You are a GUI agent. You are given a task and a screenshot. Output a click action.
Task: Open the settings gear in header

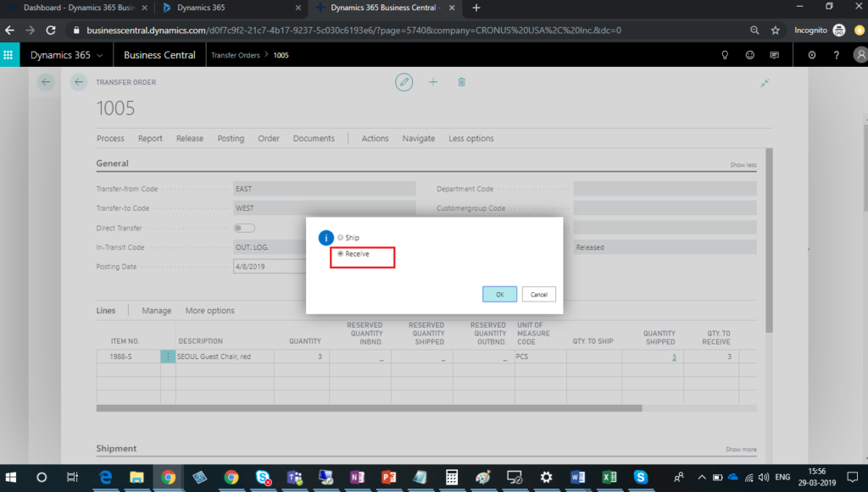(x=812, y=55)
